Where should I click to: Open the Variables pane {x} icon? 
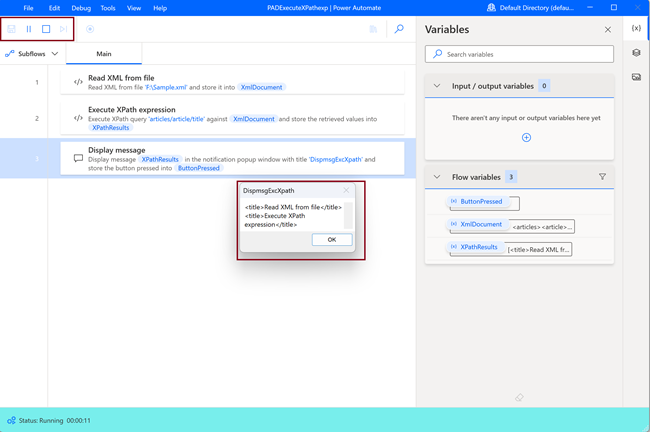coord(636,28)
